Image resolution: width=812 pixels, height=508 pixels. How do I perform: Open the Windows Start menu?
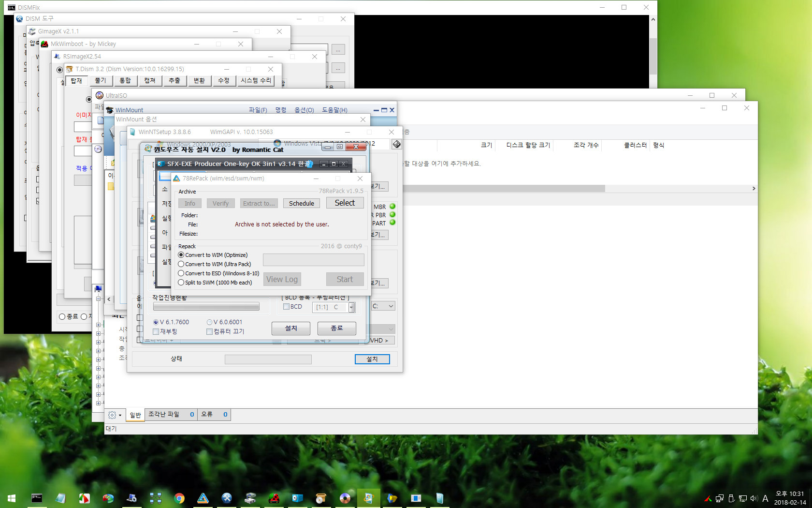tap(12, 498)
